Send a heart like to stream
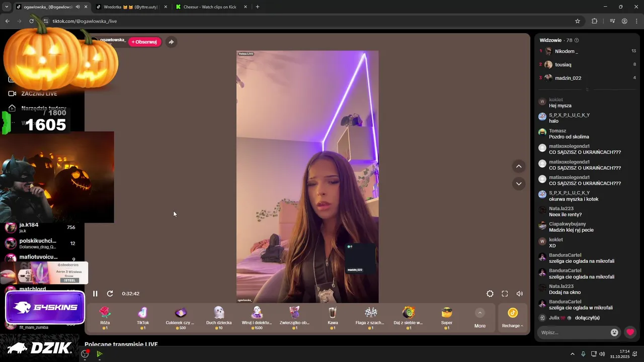 630,332
